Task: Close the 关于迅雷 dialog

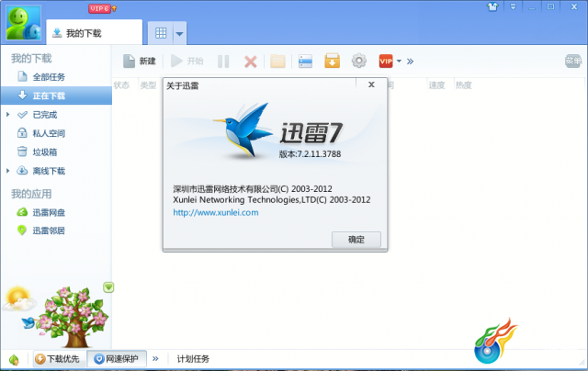Action: [371, 84]
